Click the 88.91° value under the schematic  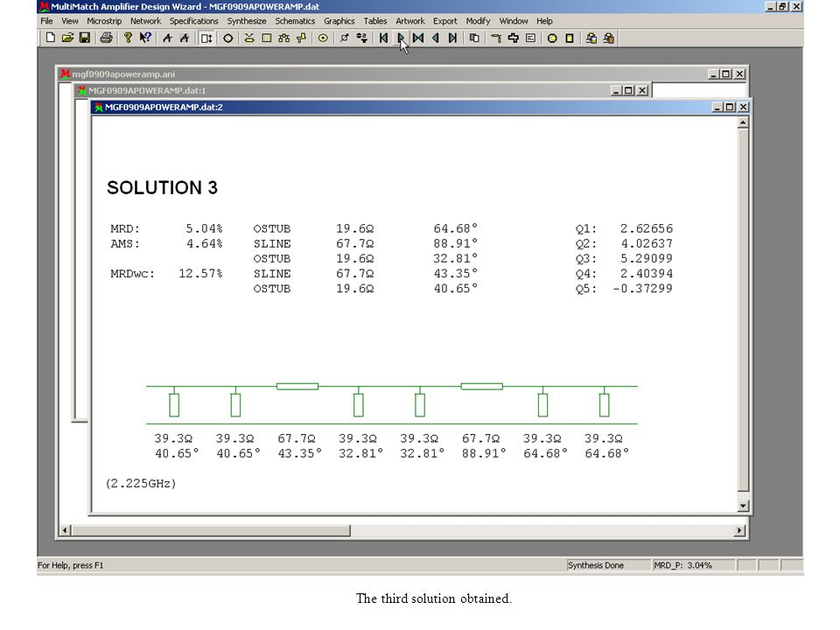[484, 453]
